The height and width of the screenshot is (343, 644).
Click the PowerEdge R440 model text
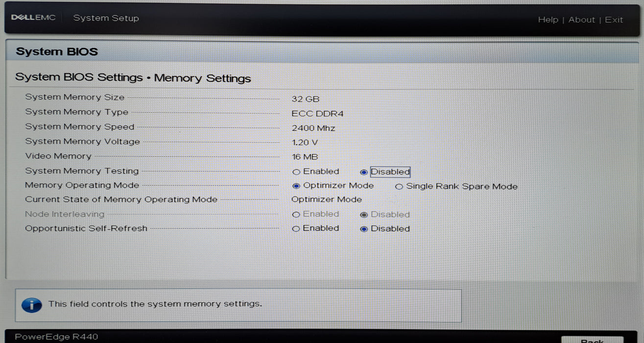click(56, 337)
